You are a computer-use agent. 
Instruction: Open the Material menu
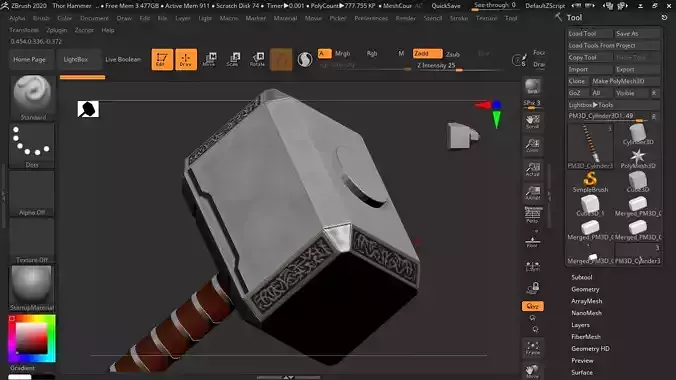point(285,18)
